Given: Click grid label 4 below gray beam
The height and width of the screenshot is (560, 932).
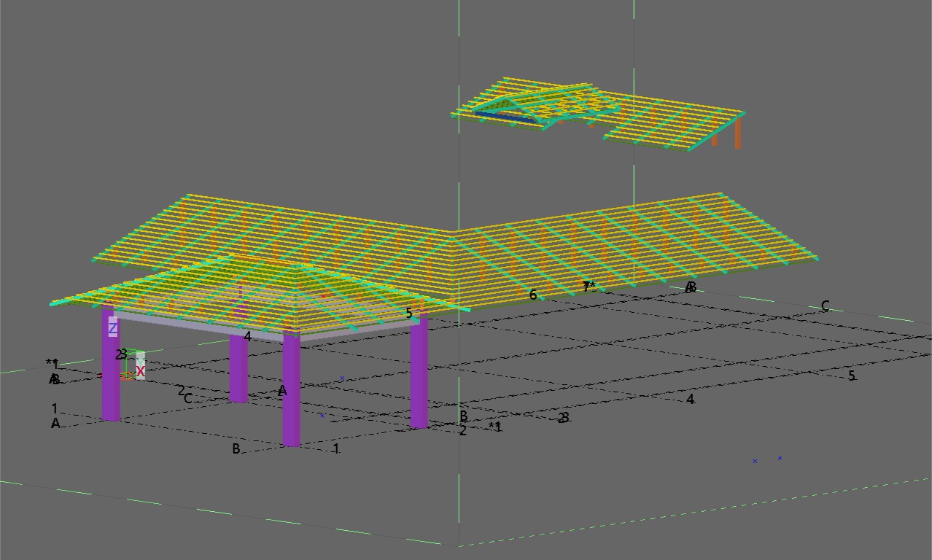Looking at the screenshot, I should tap(248, 336).
